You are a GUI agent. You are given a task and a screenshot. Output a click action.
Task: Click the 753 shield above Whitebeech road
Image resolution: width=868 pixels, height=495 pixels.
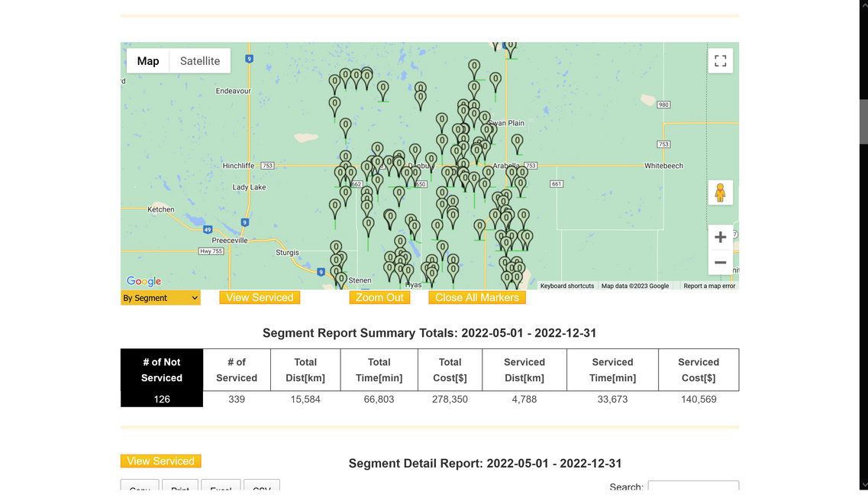663,144
